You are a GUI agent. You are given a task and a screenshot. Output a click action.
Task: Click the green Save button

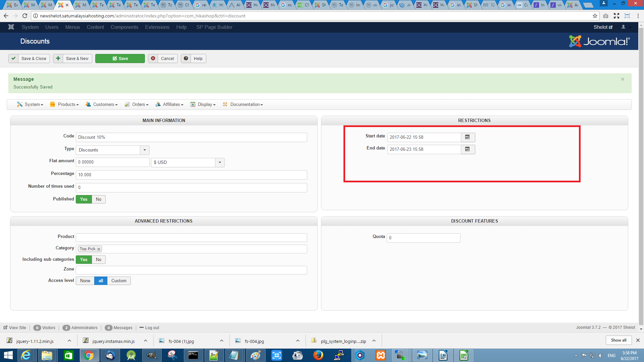[120, 58]
